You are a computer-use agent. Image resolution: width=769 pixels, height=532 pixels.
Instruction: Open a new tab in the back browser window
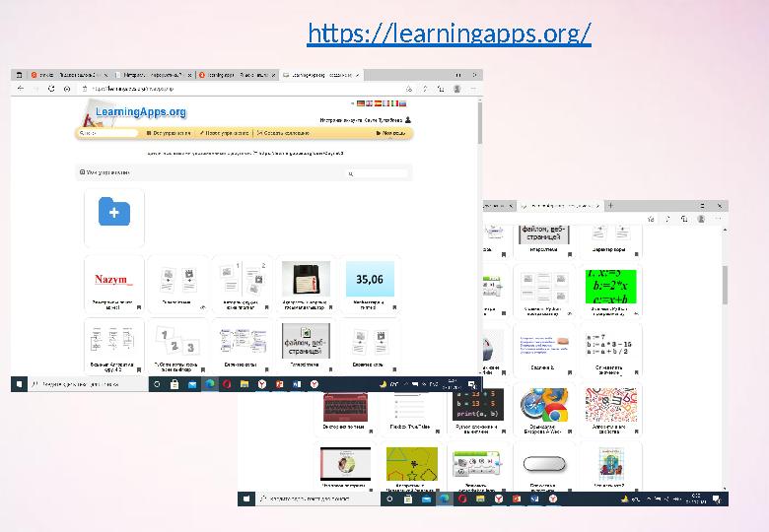pyautogui.click(x=610, y=205)
